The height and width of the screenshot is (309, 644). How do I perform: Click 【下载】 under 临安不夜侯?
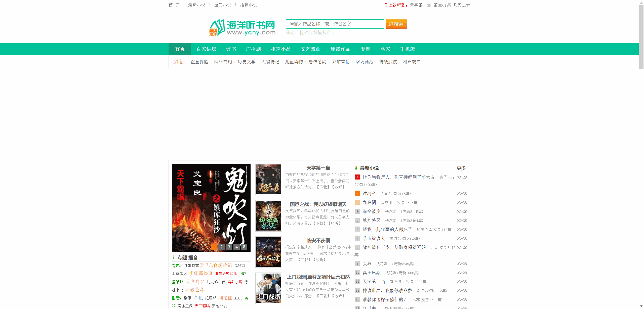[x=304, y=260]
